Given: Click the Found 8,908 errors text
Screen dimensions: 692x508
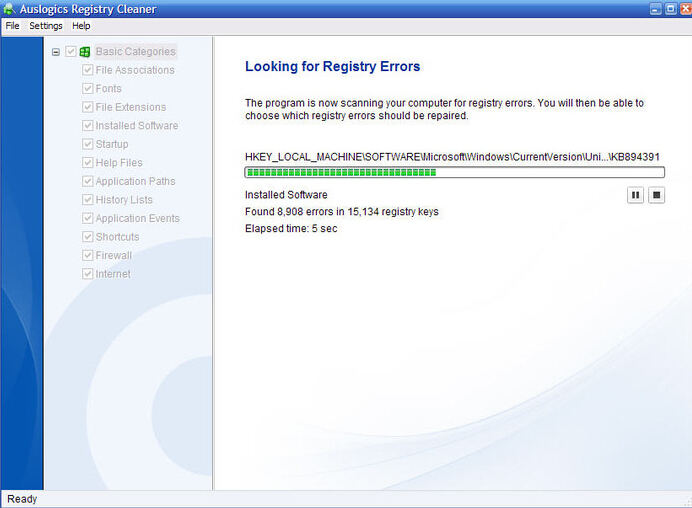Looking at the screenshot, I should (x=342, y=212).
